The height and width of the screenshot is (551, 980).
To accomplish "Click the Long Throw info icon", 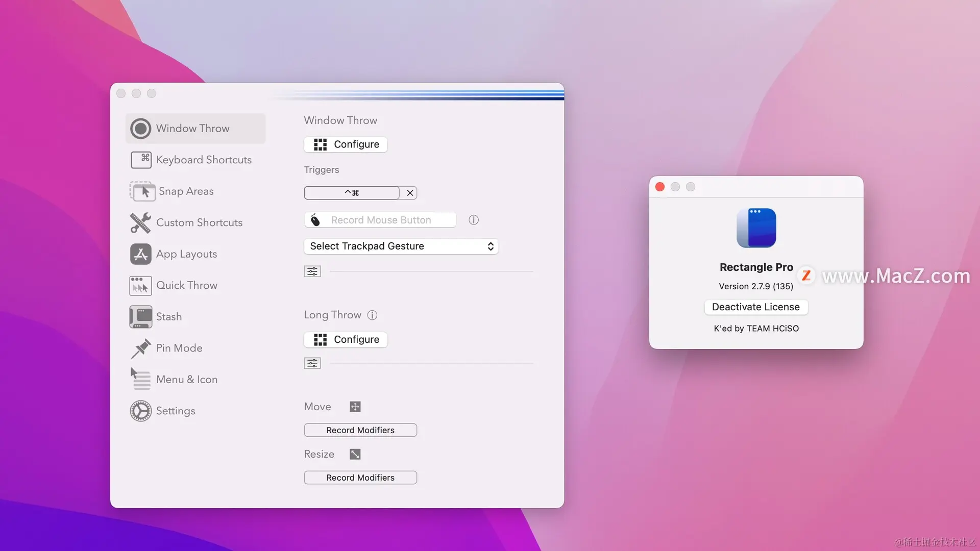I will [x=372, y=315].
